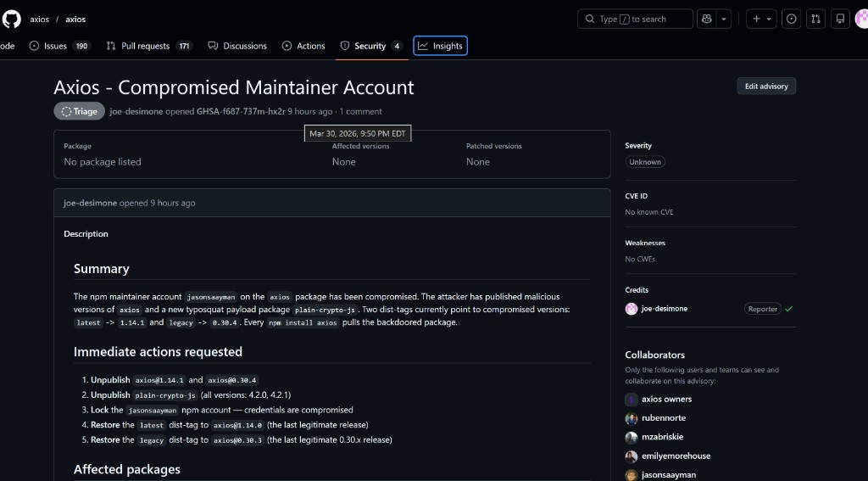Viewport: 868px width, 481px height.
Task: Open Copilot chat icon in header
Action: 706,19
